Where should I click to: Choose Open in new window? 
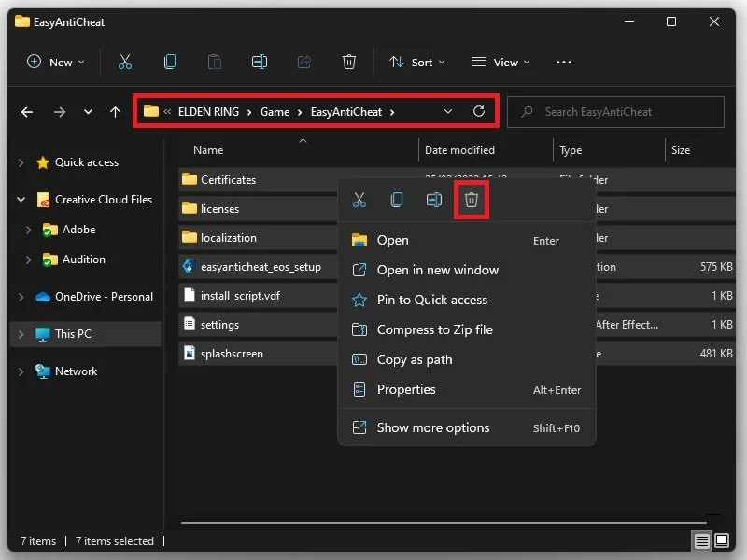click(466, 270)
